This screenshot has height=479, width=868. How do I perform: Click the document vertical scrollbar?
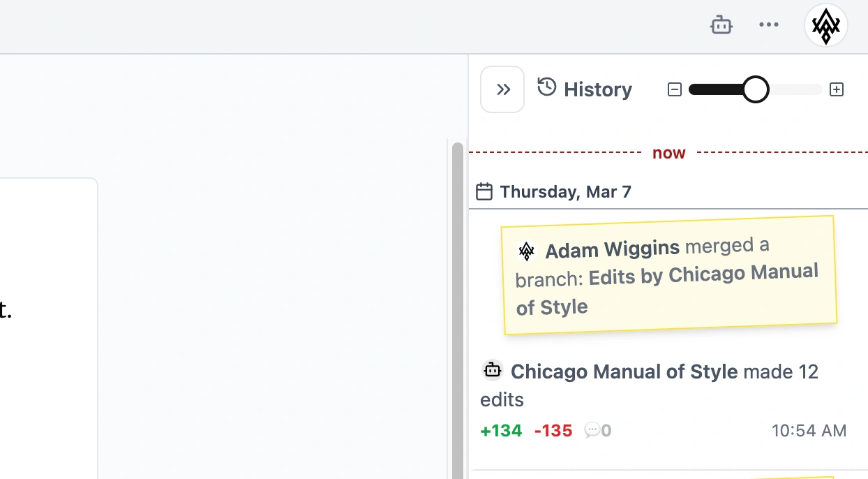[458, 307]
